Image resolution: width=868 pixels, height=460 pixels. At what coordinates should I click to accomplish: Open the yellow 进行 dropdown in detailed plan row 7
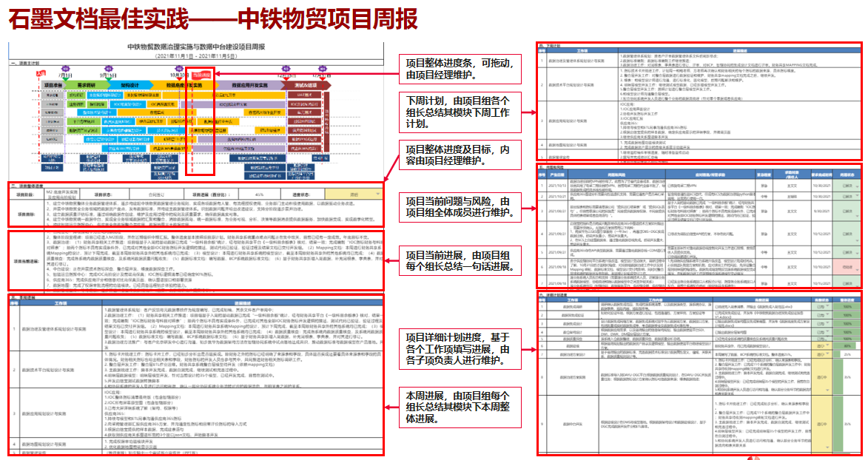point(821,354)
